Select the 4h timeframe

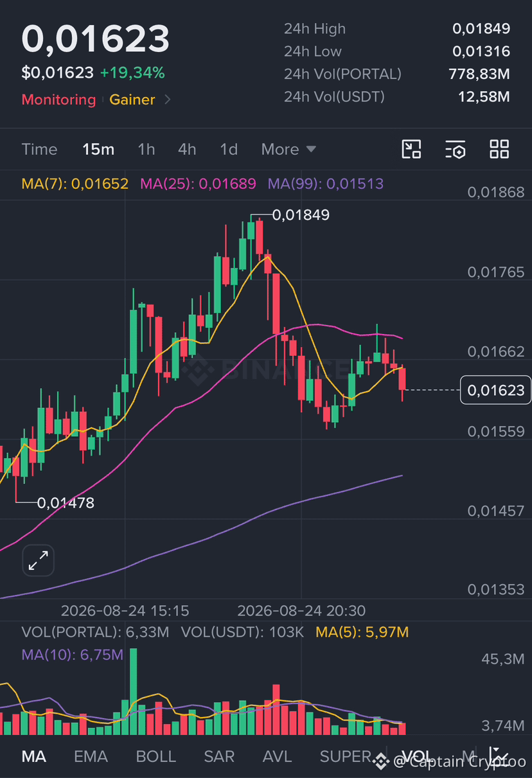click(187, 150)
